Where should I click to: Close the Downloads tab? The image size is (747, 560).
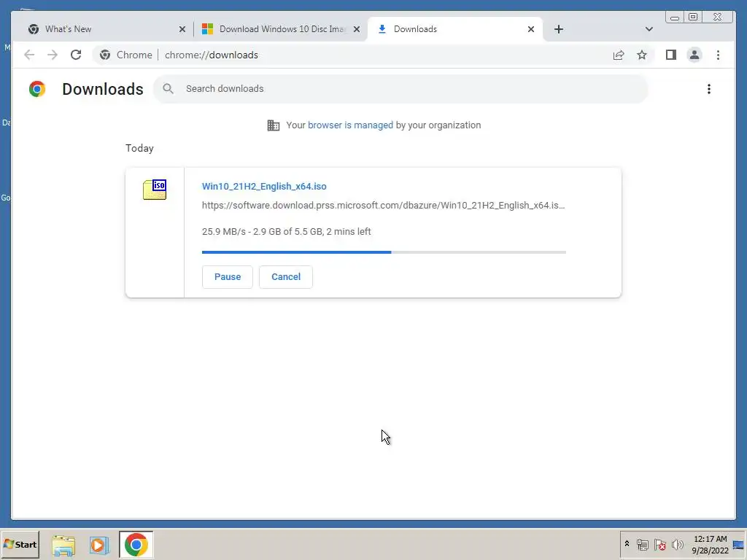[x=531, y=29]
